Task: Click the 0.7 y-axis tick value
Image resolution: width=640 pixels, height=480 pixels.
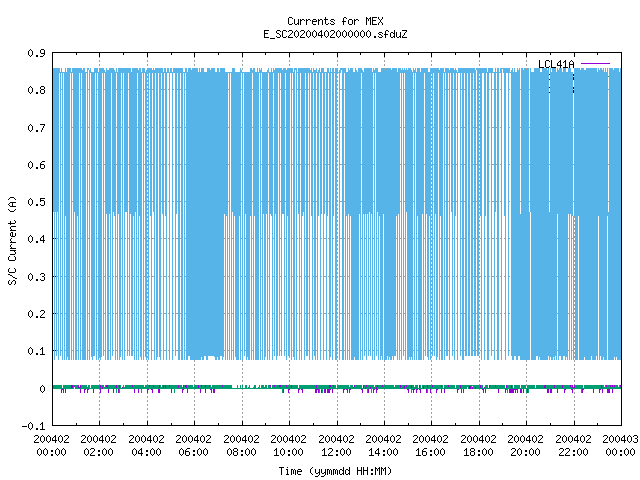Action: point(36,128)
